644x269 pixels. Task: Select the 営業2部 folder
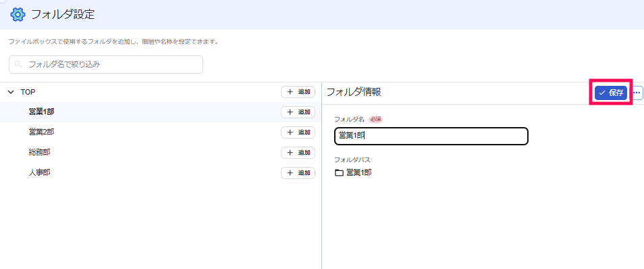[160, 132]
